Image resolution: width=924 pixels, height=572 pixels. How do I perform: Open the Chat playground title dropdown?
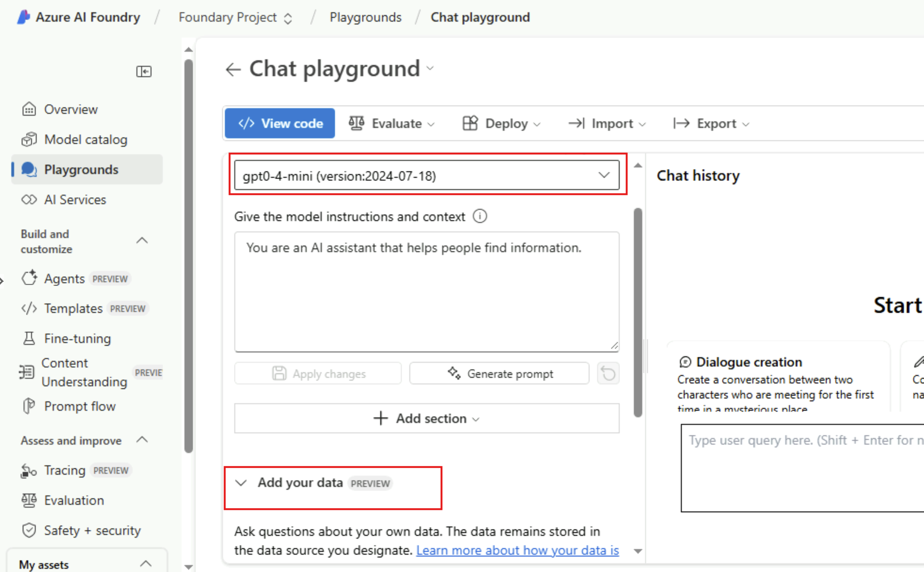(x=430, y=68)
